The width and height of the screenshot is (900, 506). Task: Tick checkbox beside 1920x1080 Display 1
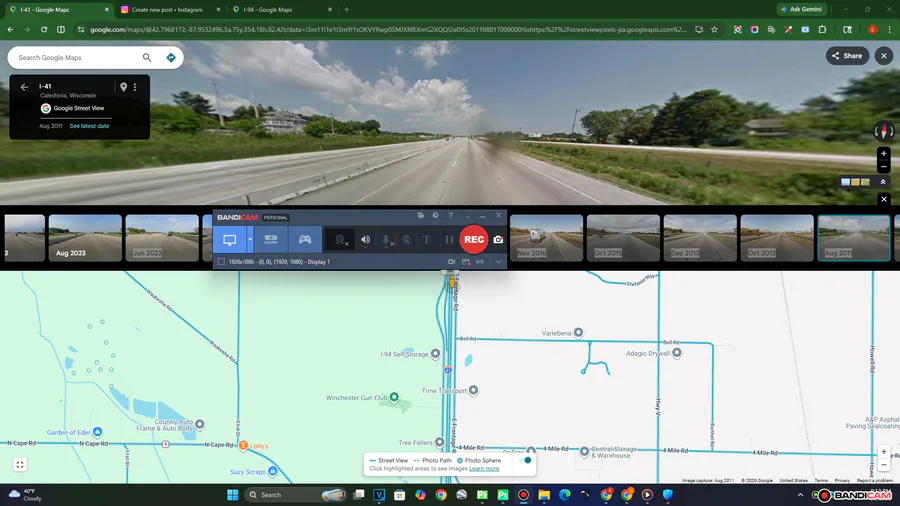pyautogui.click(x=222, y=262)
